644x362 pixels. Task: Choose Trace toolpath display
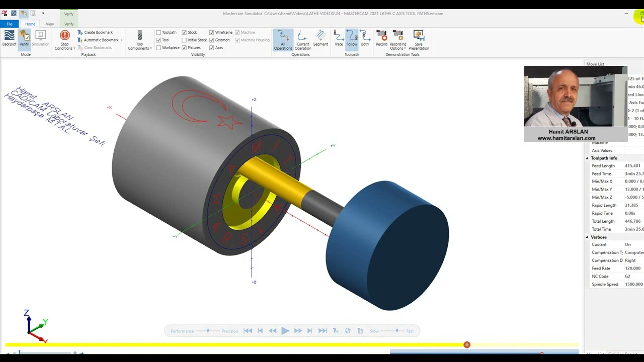tap(339, 38)
